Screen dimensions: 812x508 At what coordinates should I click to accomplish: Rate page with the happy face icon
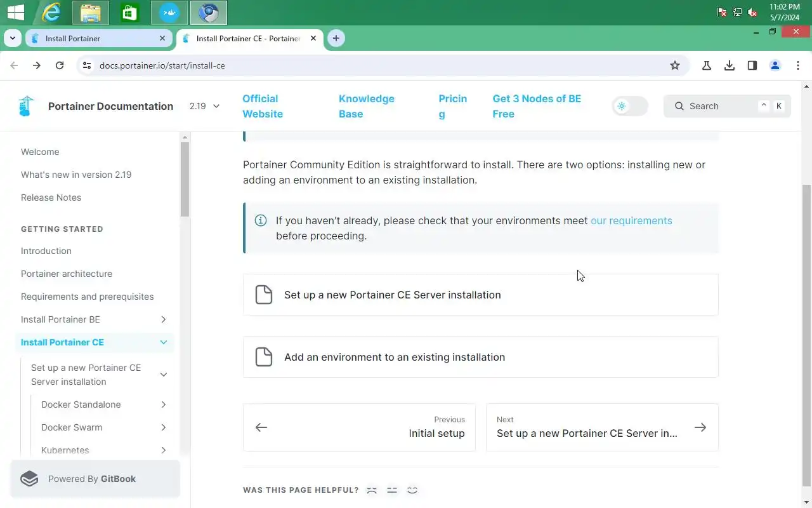tap(412, 490)
